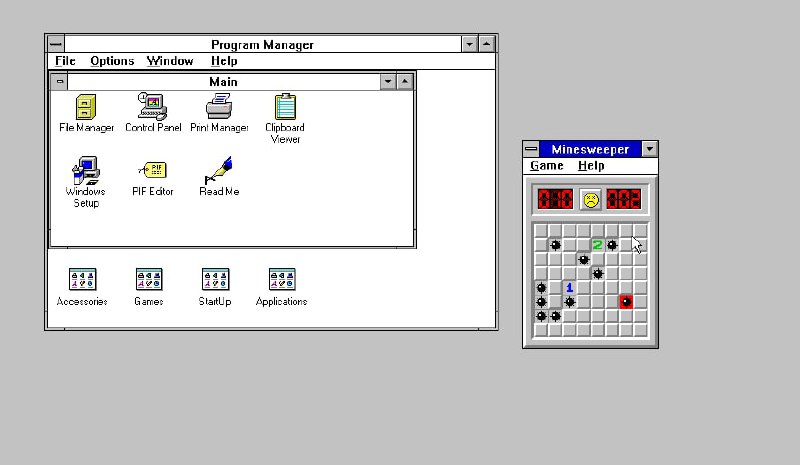This screenshot has width=800, height=465.
Task: Open the Main window control-menu box
Action: tap(59, 82)
